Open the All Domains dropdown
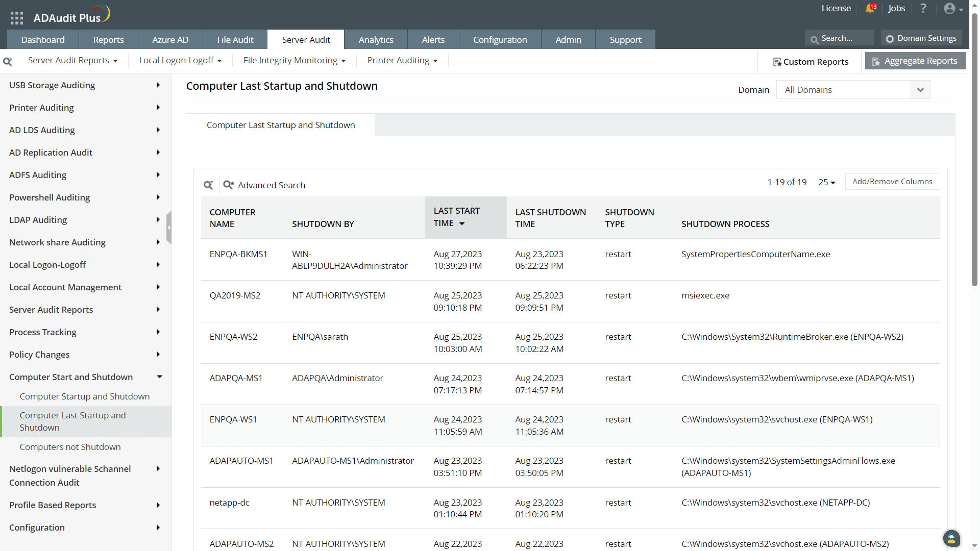This screenshot has height=551, width=980. point(852,90)
